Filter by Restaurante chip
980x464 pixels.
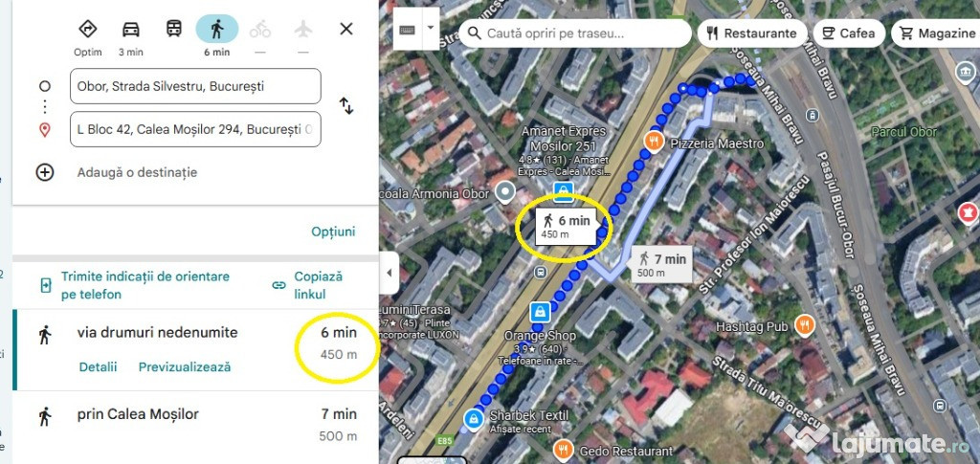[x=752, y=33]
